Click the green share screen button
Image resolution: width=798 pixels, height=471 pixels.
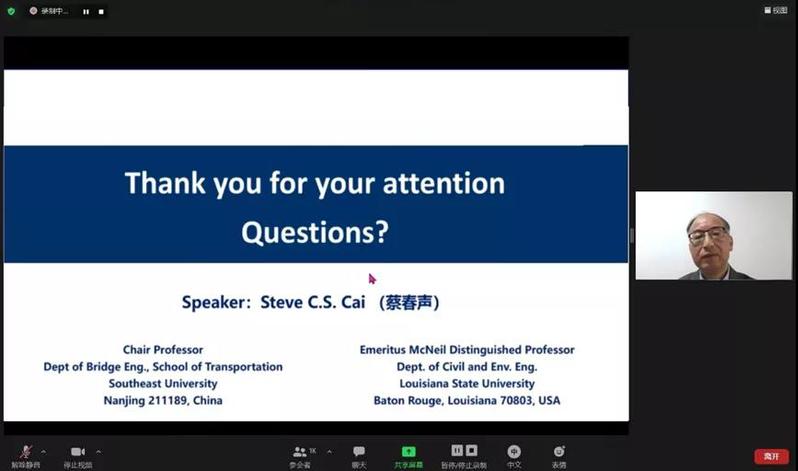pos(408,453)
